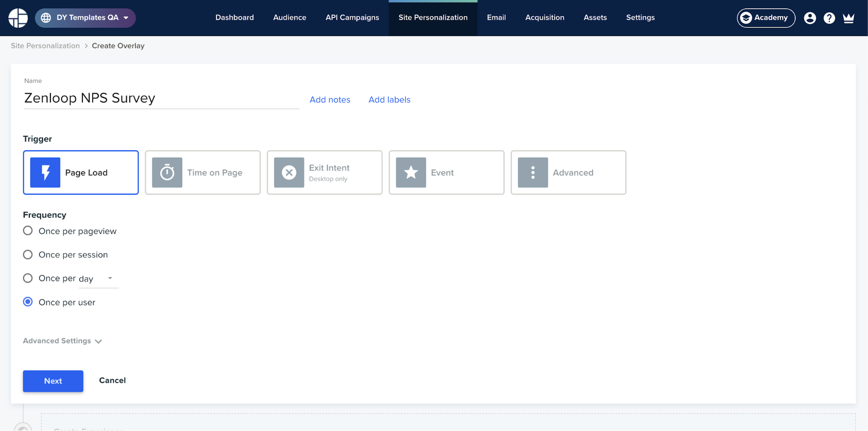Click the crown icon in header

[848, 18]
